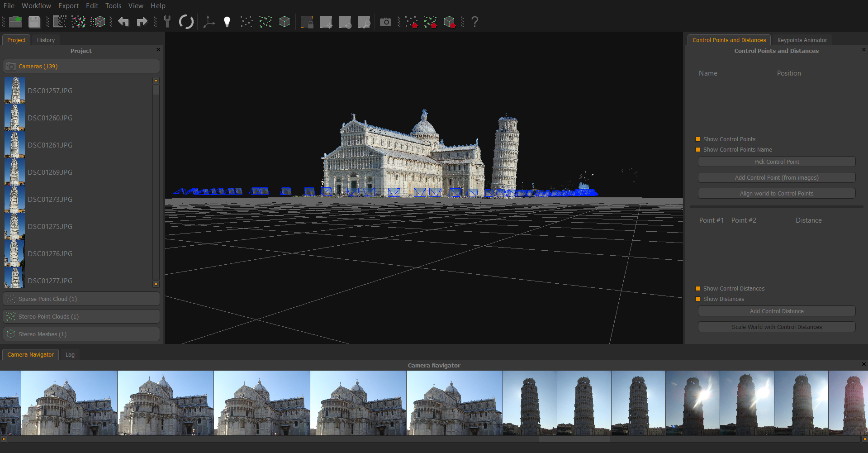Expand Stereo Meshes (1) section
The height and width of the screenshot is (453, 868).
[81, 334]
